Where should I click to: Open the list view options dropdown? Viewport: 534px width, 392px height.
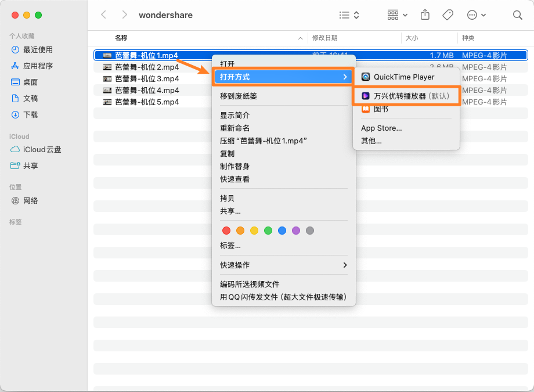point(349,15)
